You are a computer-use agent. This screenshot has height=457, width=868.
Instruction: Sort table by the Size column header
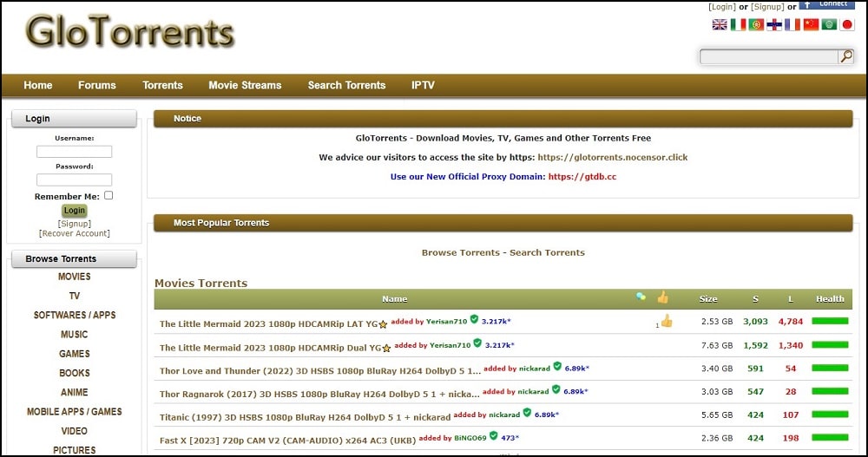[708, 299]
